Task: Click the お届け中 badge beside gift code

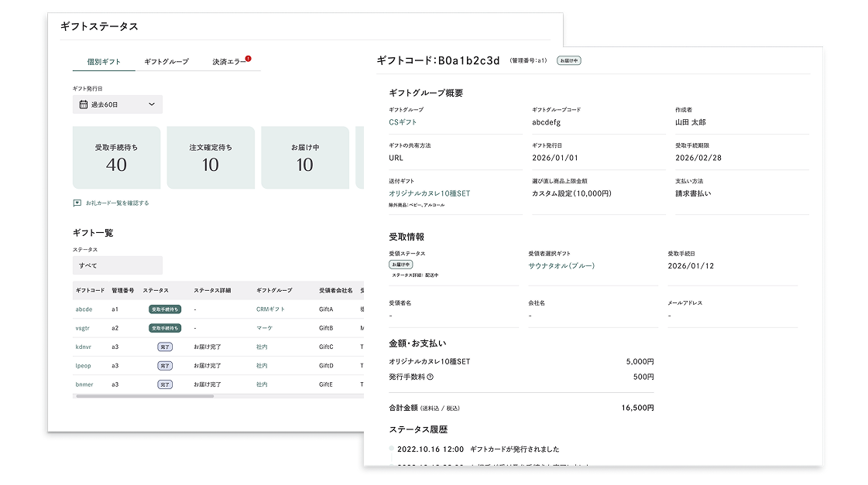Action: coord(569,60)
